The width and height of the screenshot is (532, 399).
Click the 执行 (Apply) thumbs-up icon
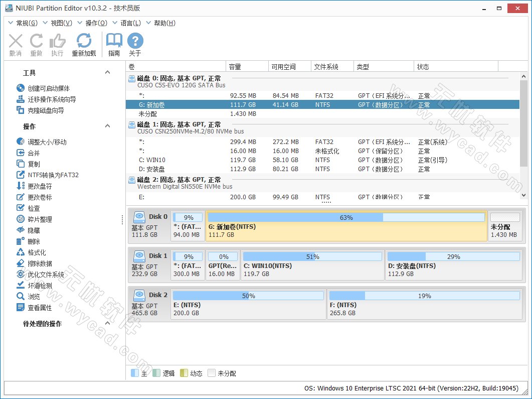tap(57, 45)
